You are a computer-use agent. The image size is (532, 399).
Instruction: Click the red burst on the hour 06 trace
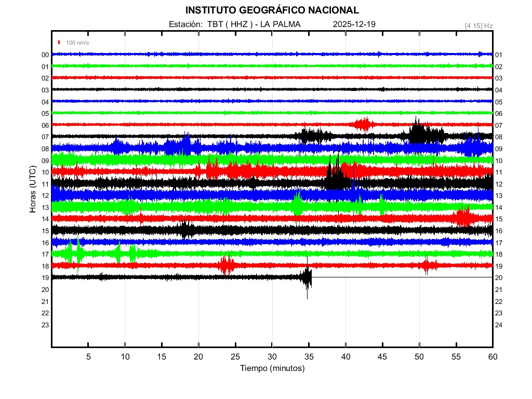click(363, 124)
